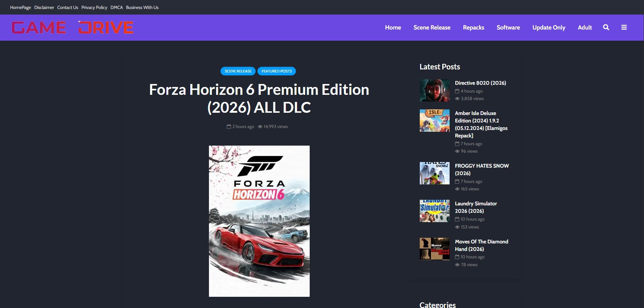Click eye icon beside 14,993 views
This screenshot has height=308, width=644.
click(260, 127)
